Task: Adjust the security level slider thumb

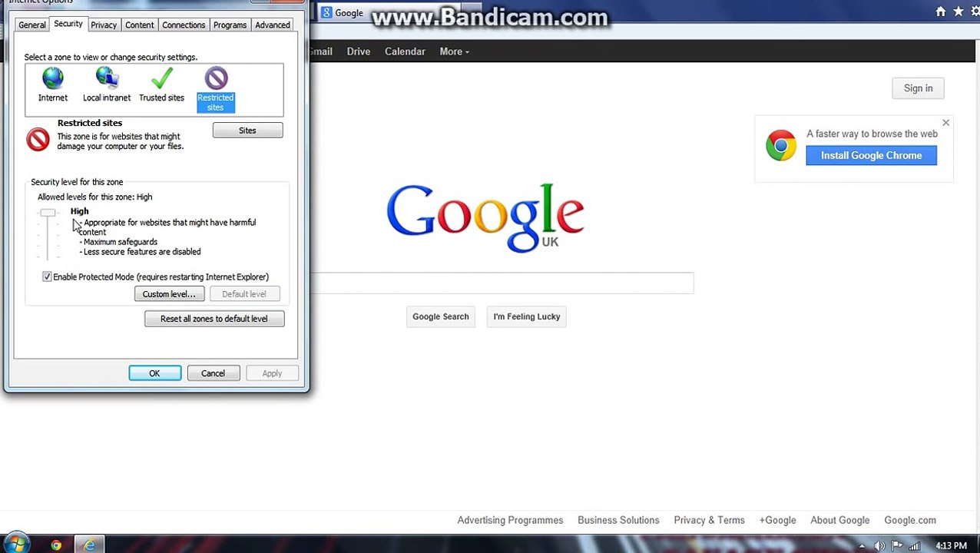Action: tap(48, 213)
